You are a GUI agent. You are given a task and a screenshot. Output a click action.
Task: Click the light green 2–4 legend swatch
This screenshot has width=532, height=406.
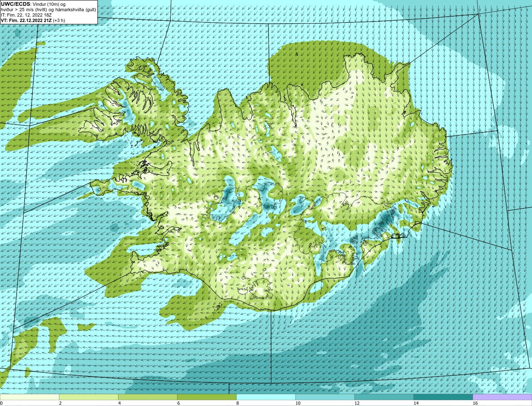coord(89,397)
